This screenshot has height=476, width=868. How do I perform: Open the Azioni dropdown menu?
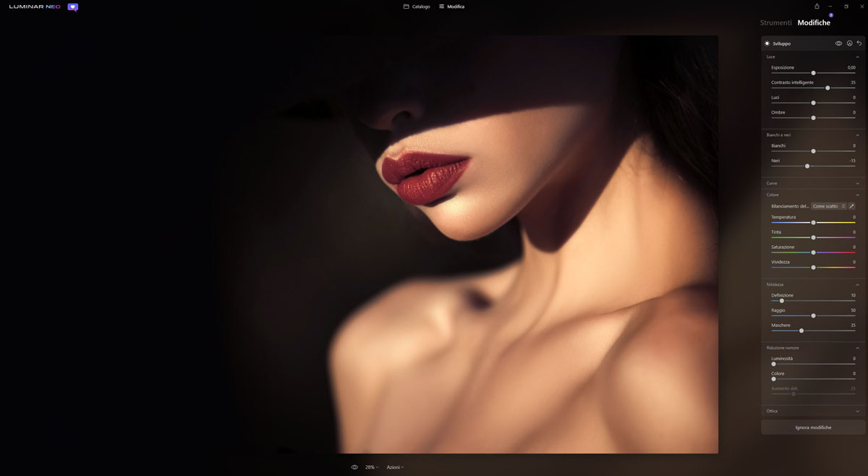pos(395,467)
